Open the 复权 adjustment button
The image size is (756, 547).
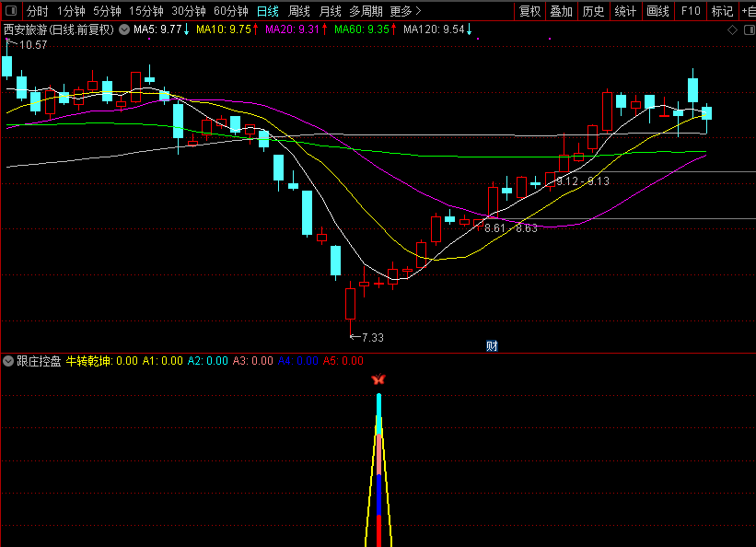point(529,11)
